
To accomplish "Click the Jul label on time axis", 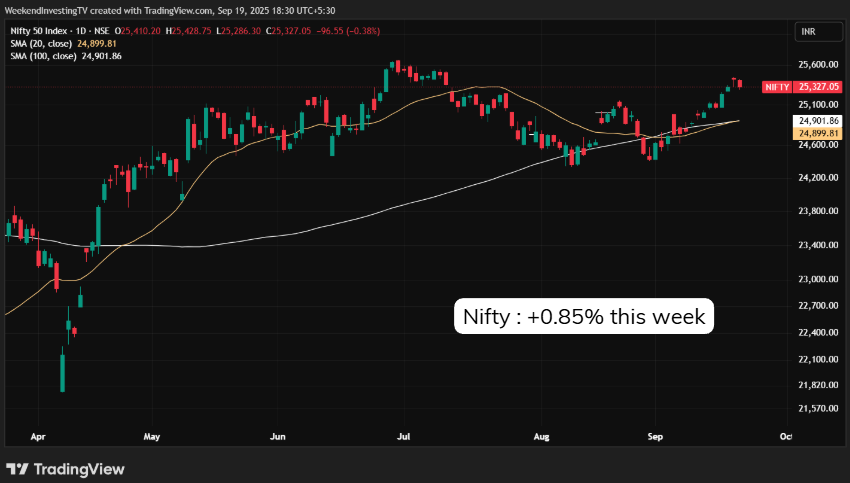I will (403, 436).
